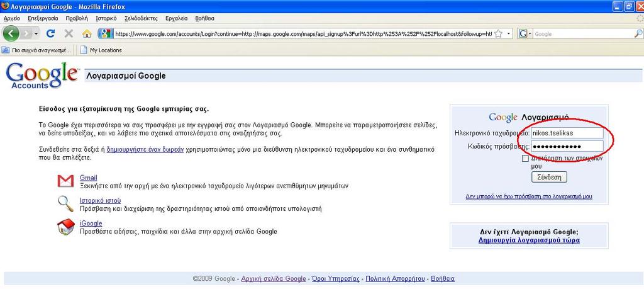Go to Home with the house icon
Image resolution: width=644 pixels, height=289 pixels.
coord(87,34)
